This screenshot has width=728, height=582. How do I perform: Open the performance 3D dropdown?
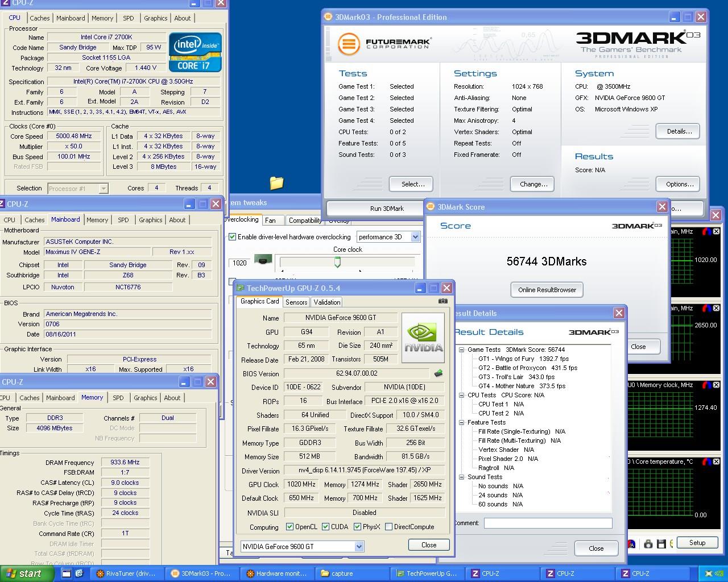click(415, 237)
